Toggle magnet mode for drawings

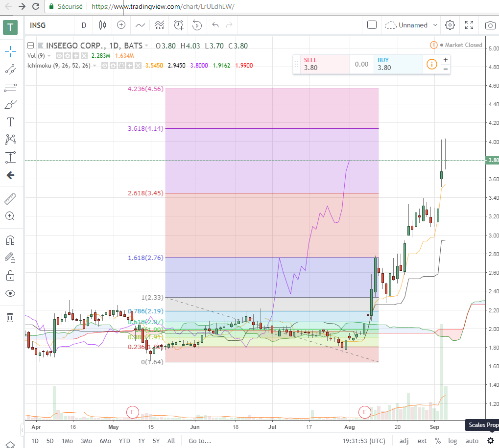[x=10, y=240]
